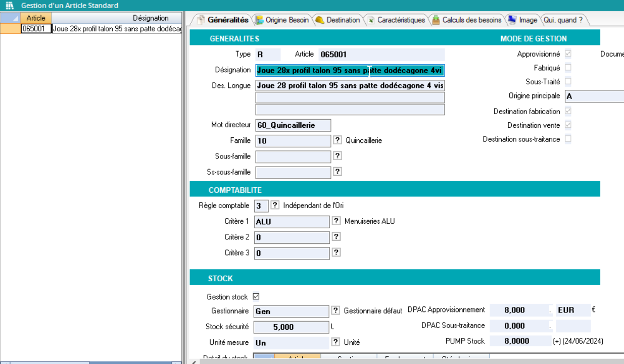Image resolution: width=624 pixels, height=364 pixels.
Task: Enable Destination sous-traitance checkbox
Action: [568, 139]
